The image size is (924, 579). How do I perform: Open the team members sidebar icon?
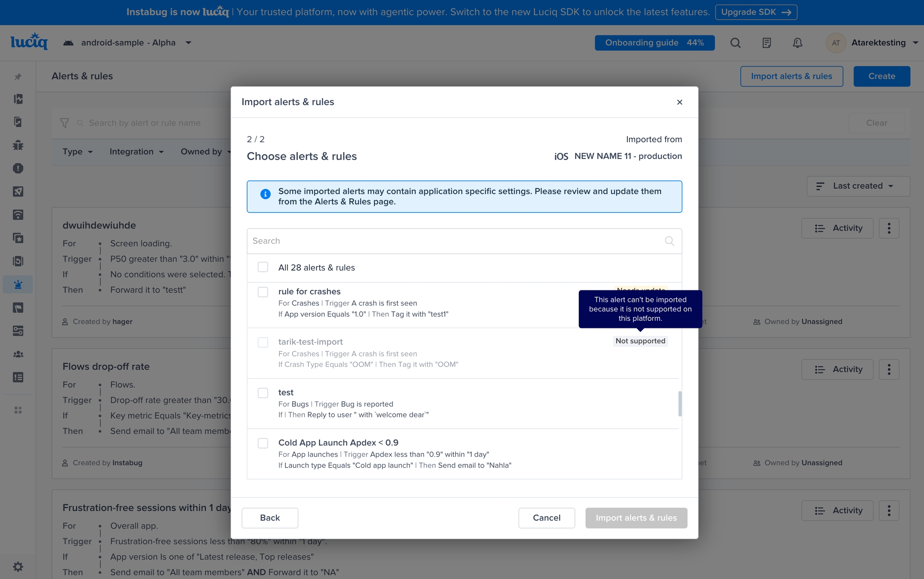pyautogui.click(x=18, y=354)
